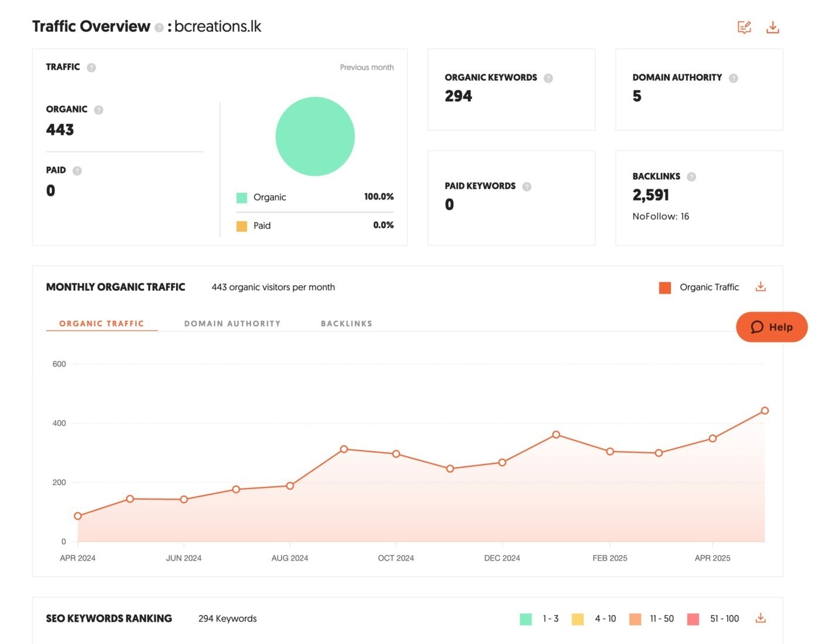Click the Paid Keywords help icon
The image size is (821, 644).
click(x=527, y=187)
